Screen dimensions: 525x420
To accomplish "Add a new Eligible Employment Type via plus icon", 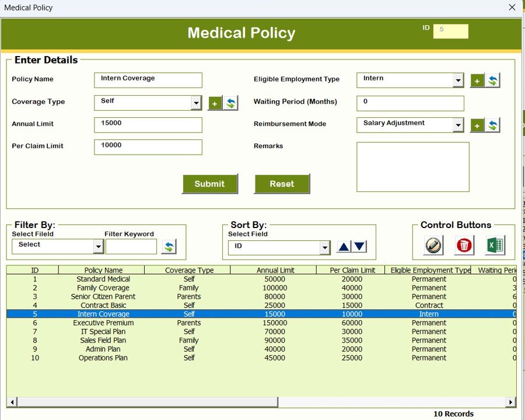I will [478, 80].
